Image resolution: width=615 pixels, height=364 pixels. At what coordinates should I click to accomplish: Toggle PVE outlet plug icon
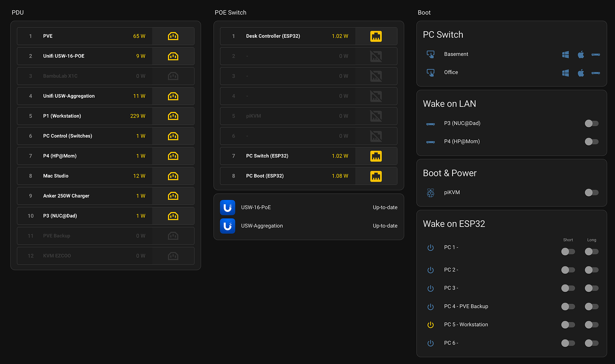(173, 36)
